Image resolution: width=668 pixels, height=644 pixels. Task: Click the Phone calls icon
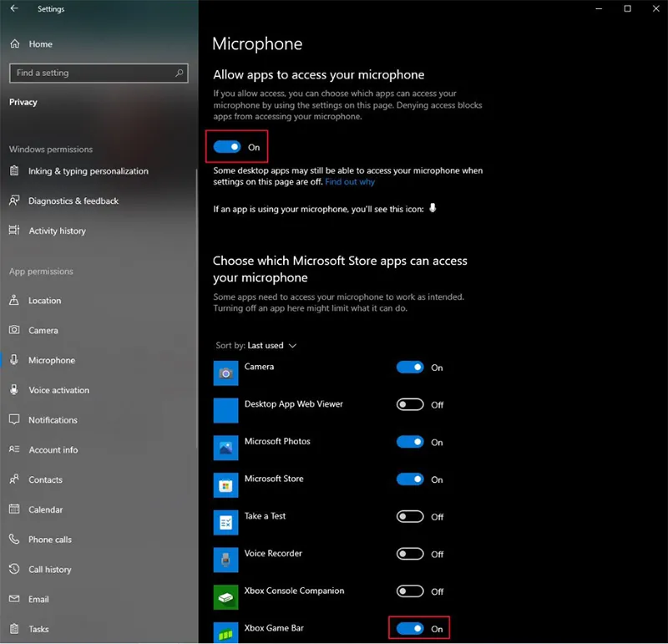(14, 539)
